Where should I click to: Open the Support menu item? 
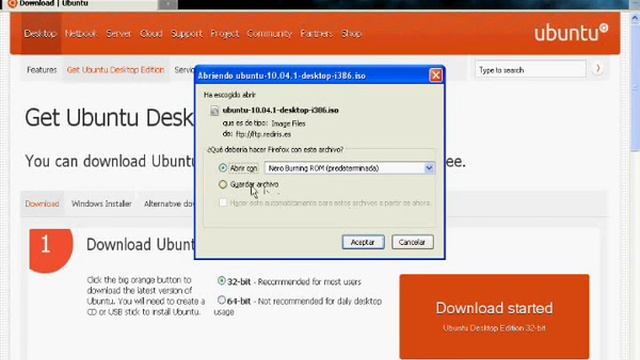click(x=187, y=34)
